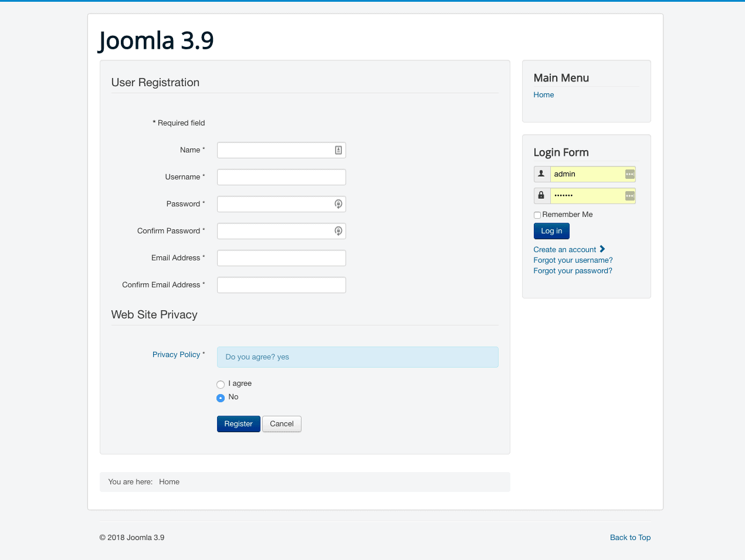
Task: Click the "Home" breadcrumb text
Action: click(170, 482)
